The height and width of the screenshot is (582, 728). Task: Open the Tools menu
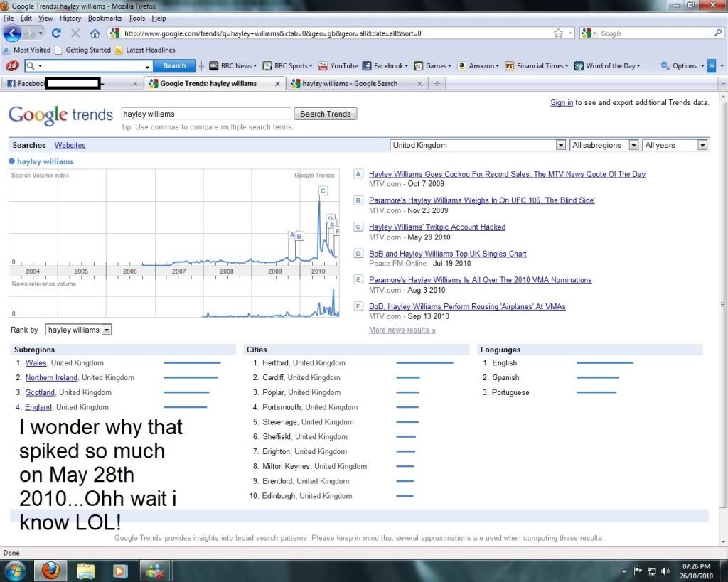[x=136, y=18]
